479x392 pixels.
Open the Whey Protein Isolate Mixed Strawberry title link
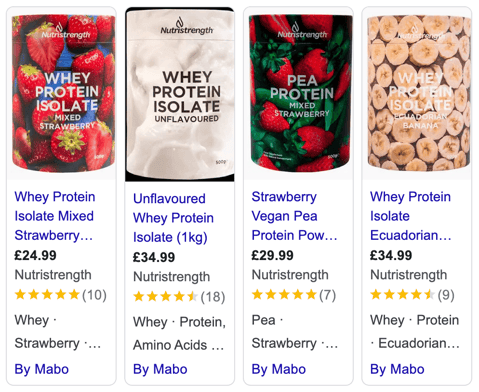point(55,216)
